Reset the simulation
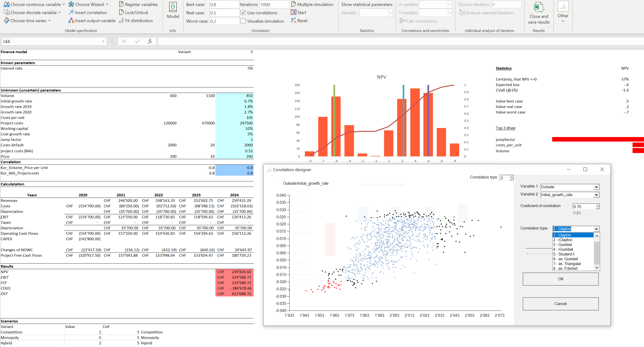644x347 pixels. (x=299, y=21)
